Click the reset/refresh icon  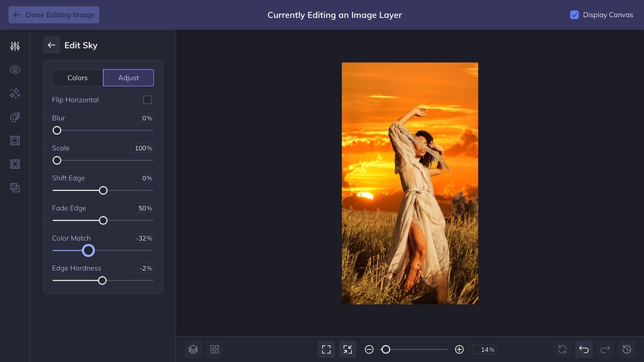[x=562, y=349]
